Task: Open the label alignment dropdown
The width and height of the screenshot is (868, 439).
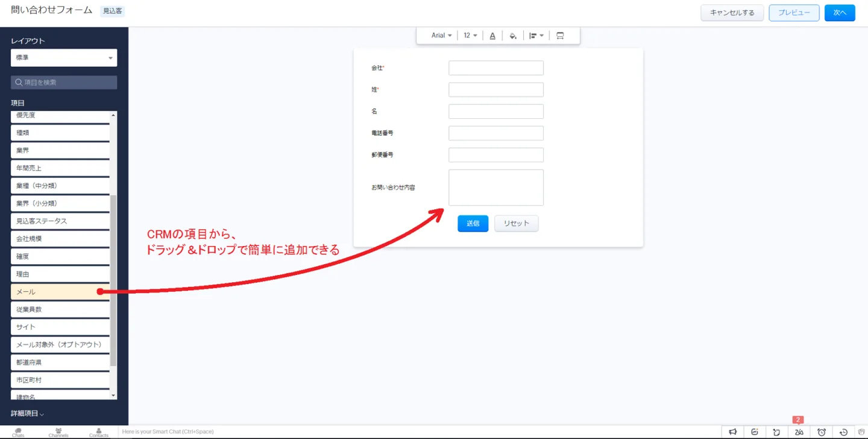Action: coord(536,36)
